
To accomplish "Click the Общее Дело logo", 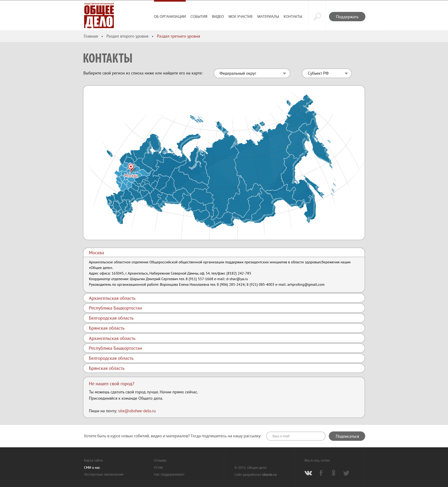I will tap(99, 15).
